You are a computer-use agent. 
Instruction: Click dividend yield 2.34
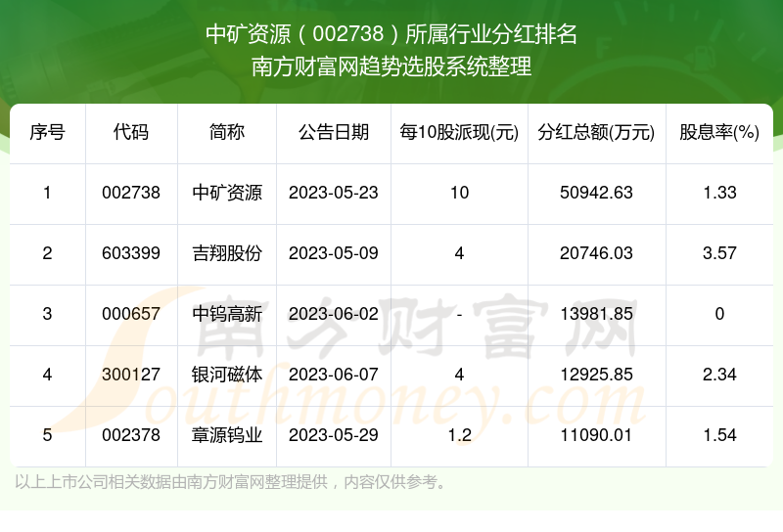point(719,375)
